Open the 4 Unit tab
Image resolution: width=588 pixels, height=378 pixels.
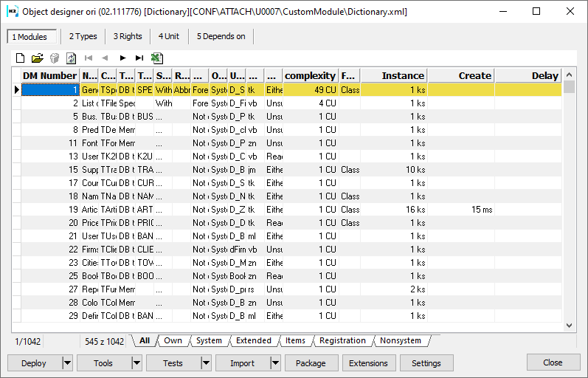point(169,36)
